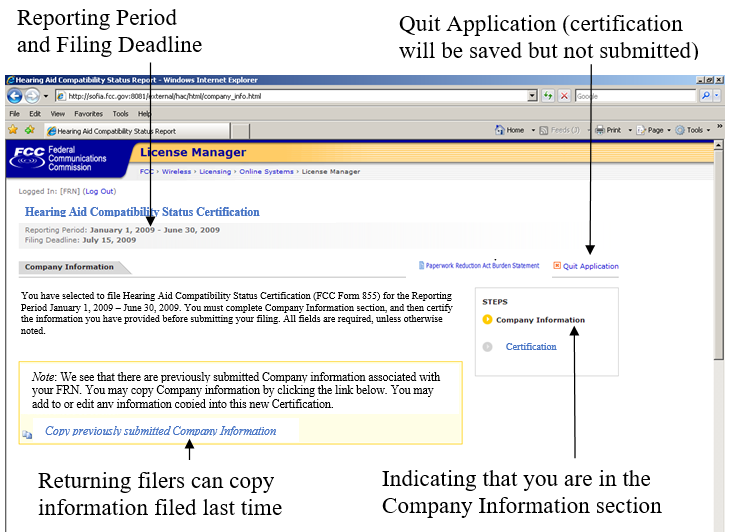The image size is (730, 532).
Task: Open the recent pages dropdown beside Forward
Action: (x=46, y=96)
